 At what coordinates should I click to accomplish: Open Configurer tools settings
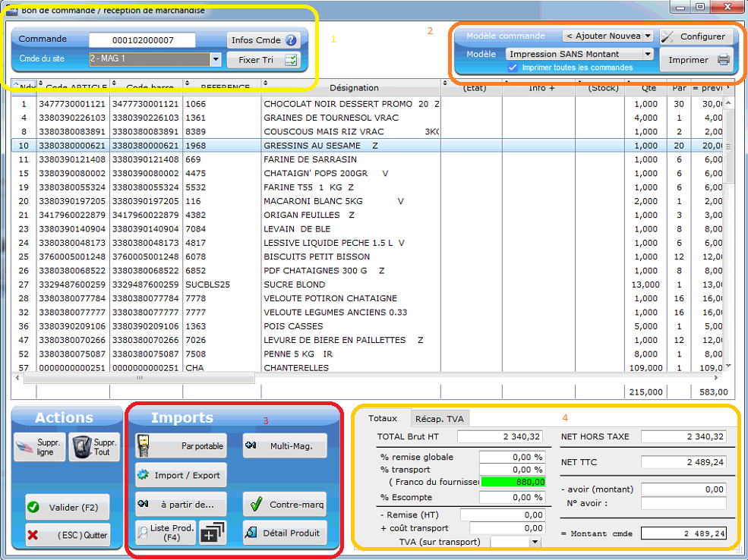tap(695, 36)
